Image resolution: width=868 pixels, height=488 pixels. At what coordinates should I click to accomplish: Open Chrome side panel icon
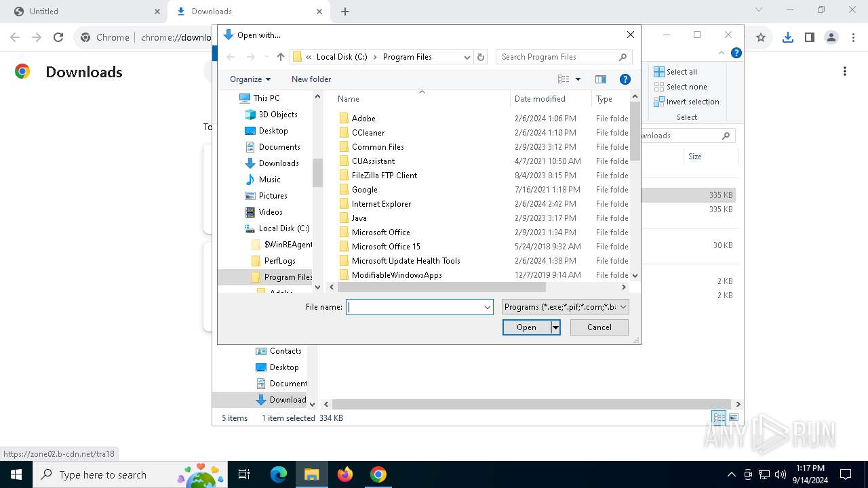tap(809, 37)
